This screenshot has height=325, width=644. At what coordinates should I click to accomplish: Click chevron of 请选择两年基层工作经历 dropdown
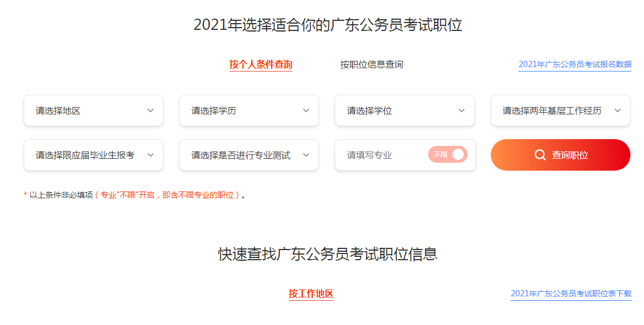click(618, 110)
